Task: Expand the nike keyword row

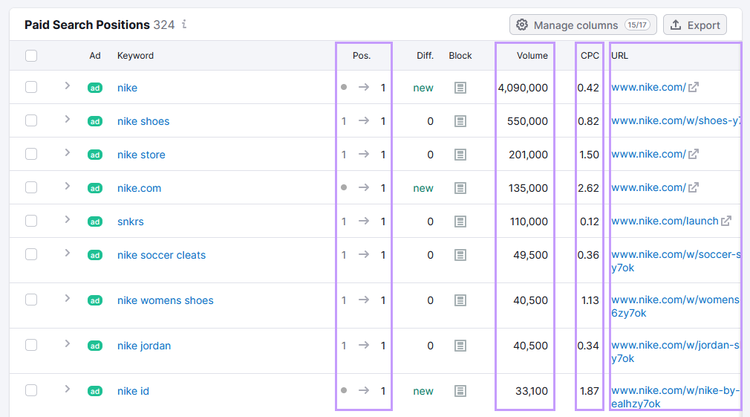Action: (x=67, y=86)
